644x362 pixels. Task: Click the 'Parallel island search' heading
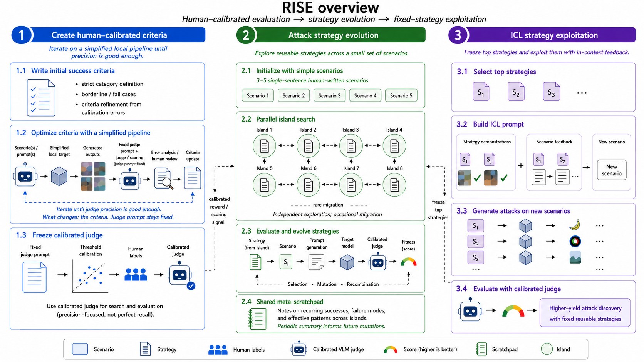click(285, 119)
